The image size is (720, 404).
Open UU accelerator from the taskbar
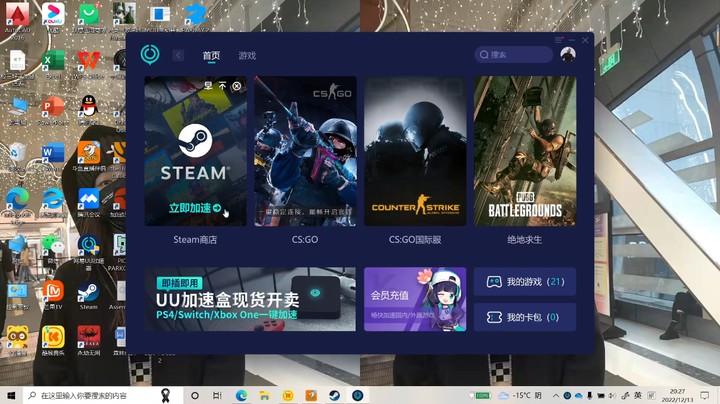358,395
